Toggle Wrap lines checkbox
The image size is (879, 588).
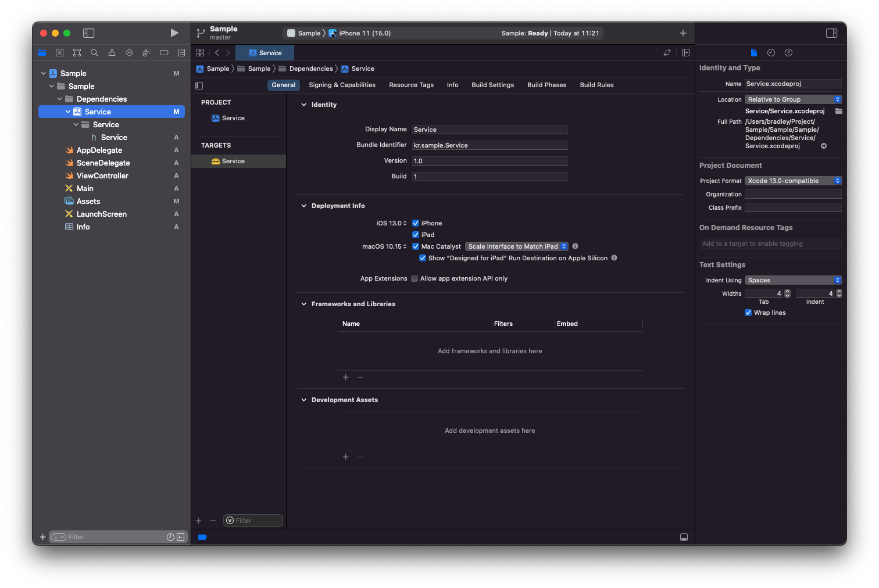[x=748, y=313]
